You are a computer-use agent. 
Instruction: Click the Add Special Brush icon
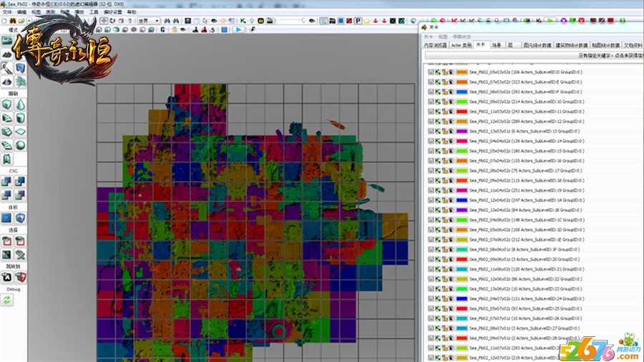coord(7,218)
